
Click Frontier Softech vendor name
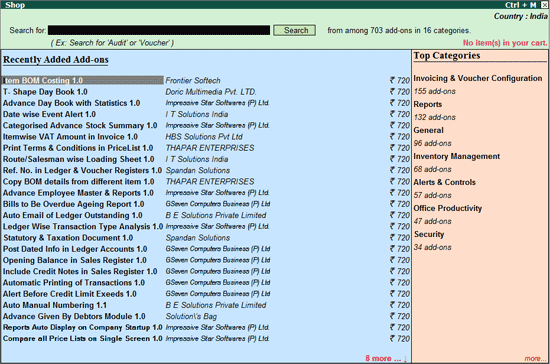click(193, 80)
